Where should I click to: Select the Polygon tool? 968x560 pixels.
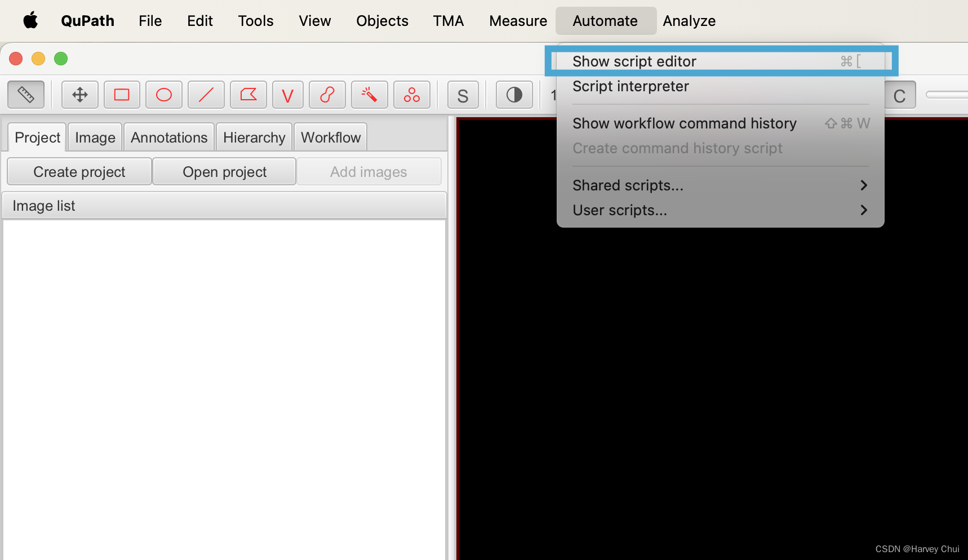click(x=248, y=95)
